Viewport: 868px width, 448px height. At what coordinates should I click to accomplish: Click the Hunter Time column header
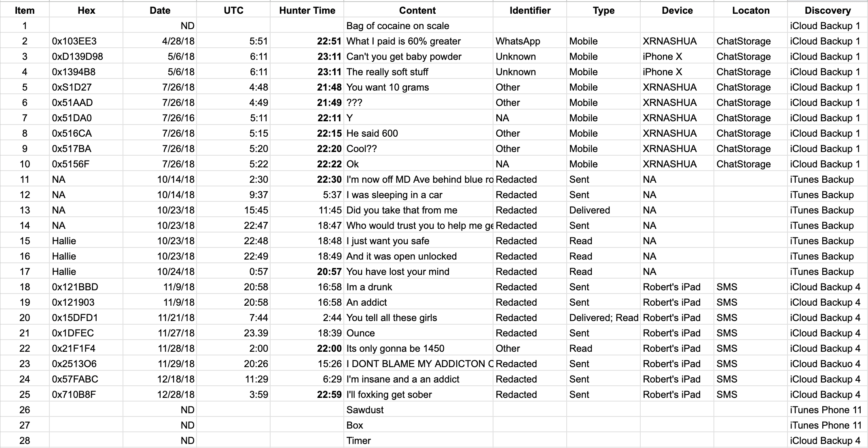pos(307,11)
